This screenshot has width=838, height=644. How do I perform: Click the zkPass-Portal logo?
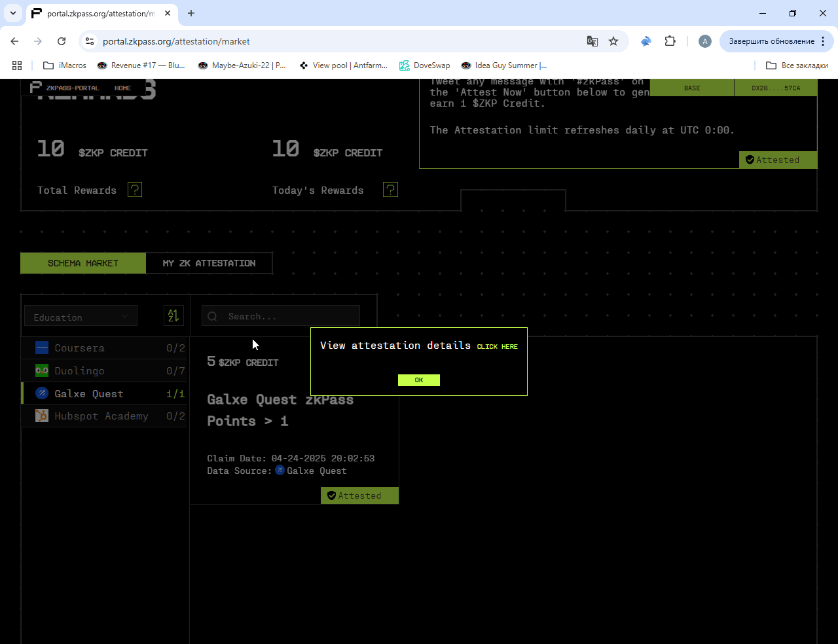(x=65, y=88)
